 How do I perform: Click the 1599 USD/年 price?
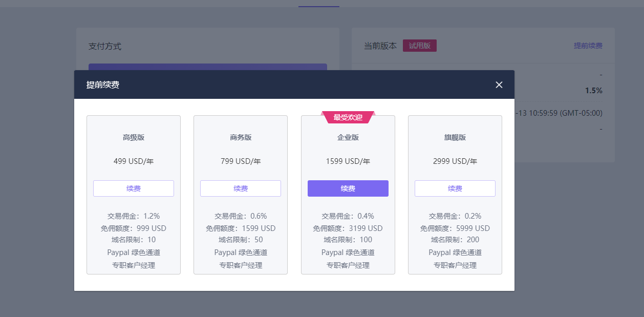tap(348, 161)
